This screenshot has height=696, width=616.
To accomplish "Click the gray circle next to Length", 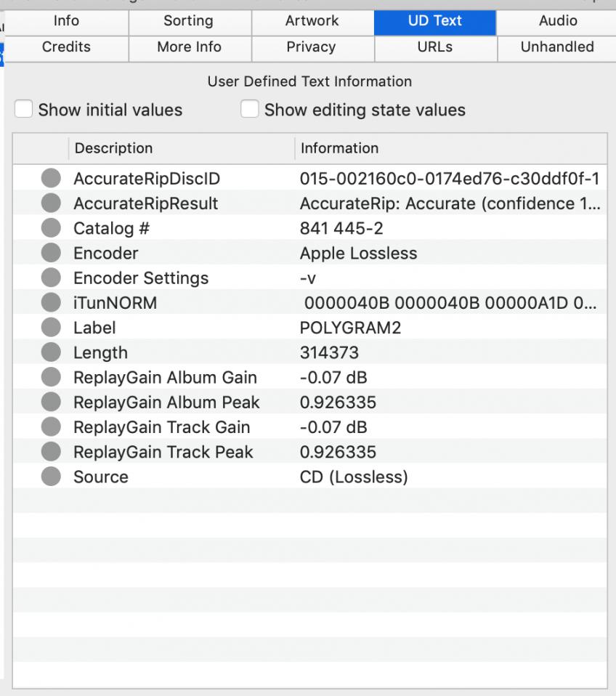I will pyautogui.click(x=50, y=353).
